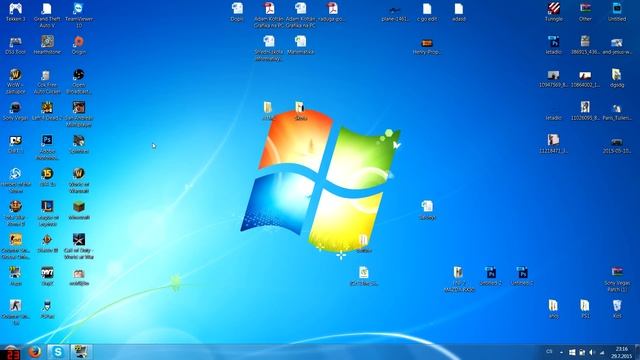The height and width of the screenshot is (360, 640).
Task: Open the Action Center flag icon
Action: pos(572,352)
